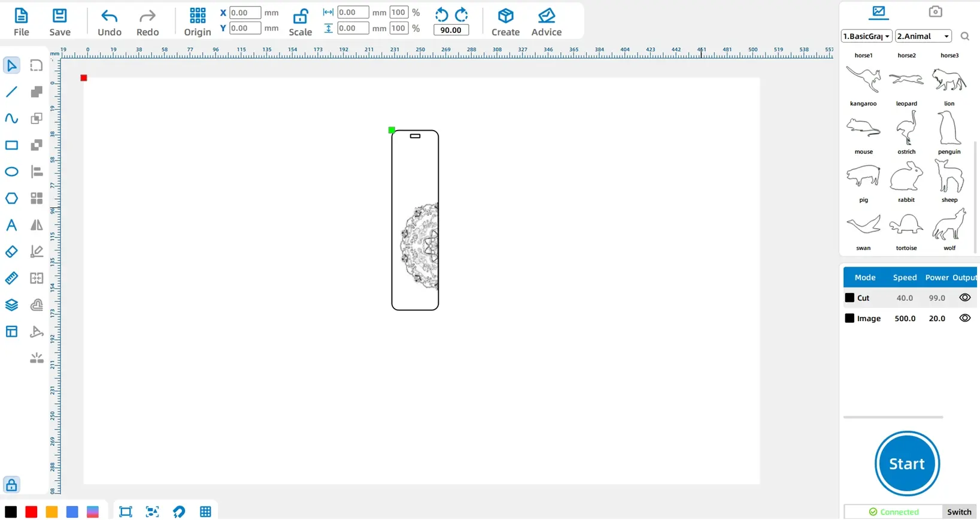The image size is (980, 520).
Task: Save the current project
Action: pyautogui.click(x=60, y=22)
